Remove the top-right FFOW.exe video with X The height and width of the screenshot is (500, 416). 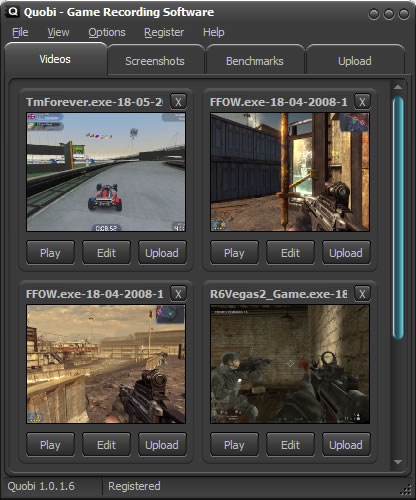coord(362,102)
